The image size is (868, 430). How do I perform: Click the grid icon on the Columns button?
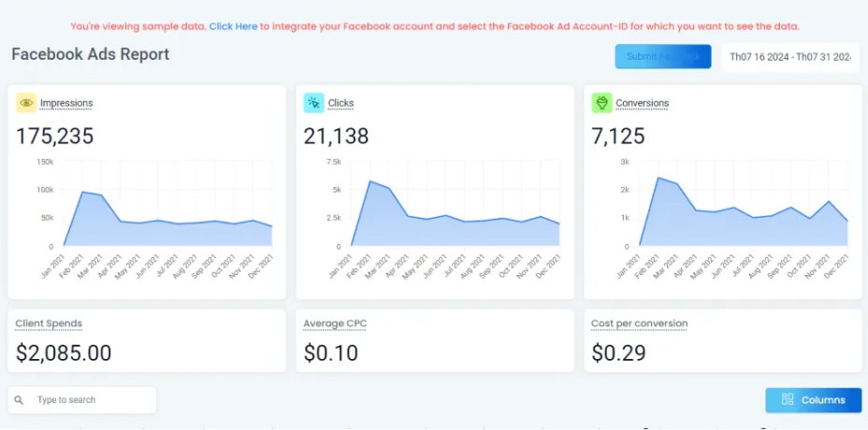(788, 399)
